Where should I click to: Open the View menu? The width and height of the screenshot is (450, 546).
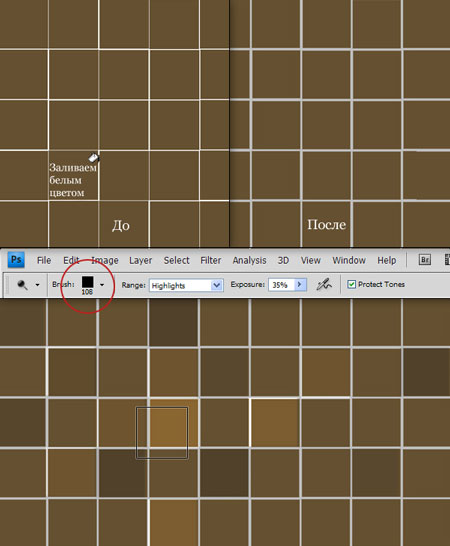[310, 260]
